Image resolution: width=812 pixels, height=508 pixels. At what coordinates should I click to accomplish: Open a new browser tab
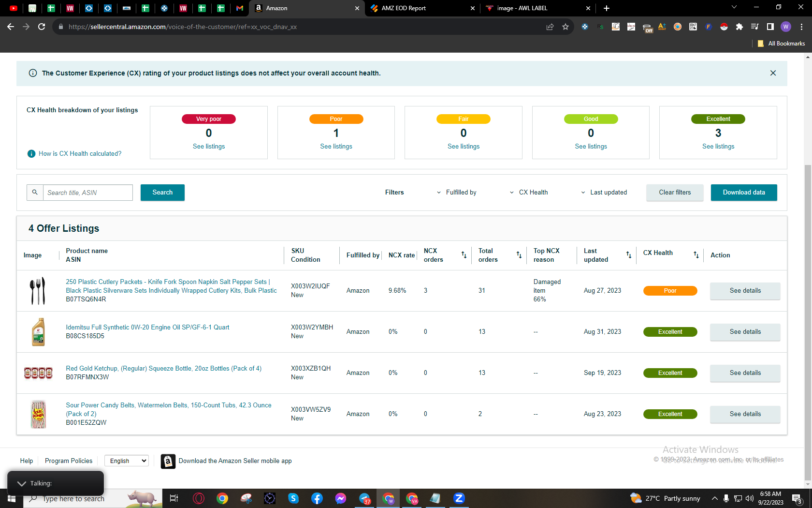click(x=607, y=8)
